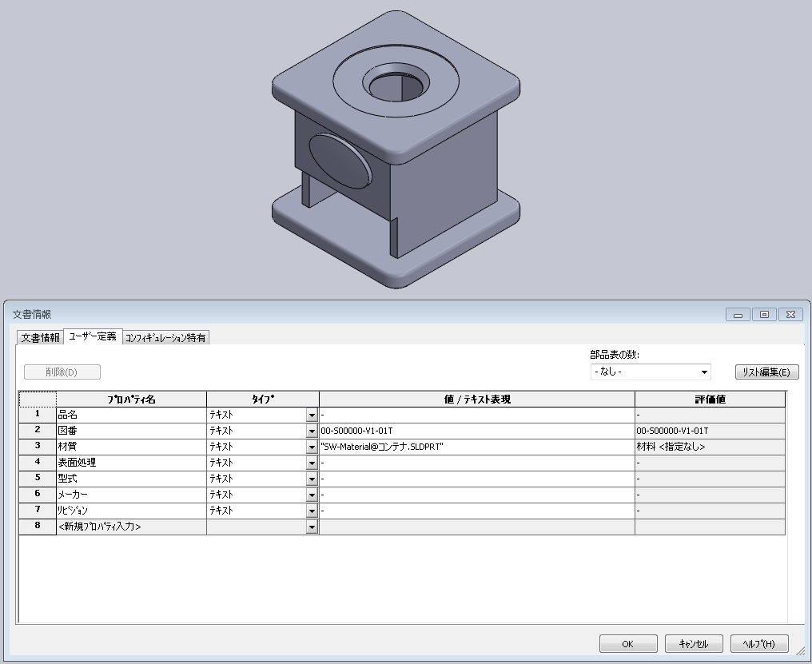Click the リスト編集(E) button
The image size is (812, 664).
click(x=766, y=372)
